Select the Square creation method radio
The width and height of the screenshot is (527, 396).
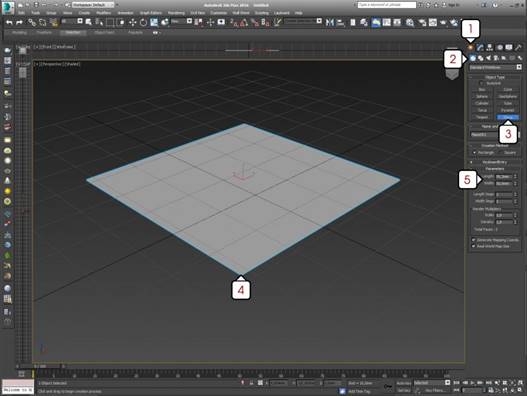click(500, 153)
